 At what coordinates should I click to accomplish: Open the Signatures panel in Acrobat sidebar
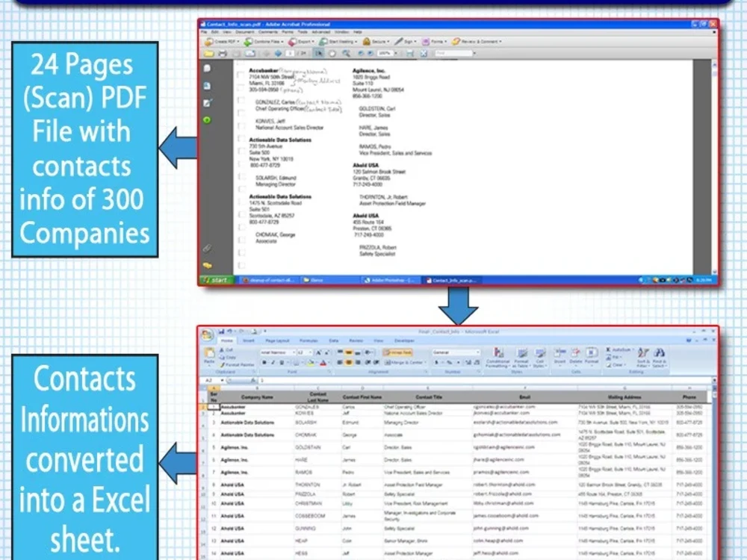207,103
